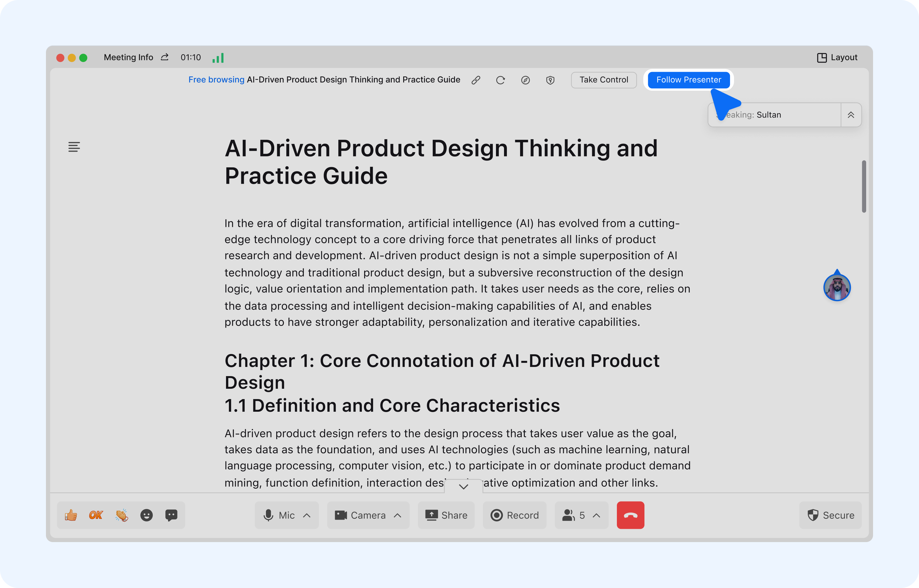The width and height of the screenshot is (919, 588).
Task: Send the clapping hands reaction
Action: (121, 515)
